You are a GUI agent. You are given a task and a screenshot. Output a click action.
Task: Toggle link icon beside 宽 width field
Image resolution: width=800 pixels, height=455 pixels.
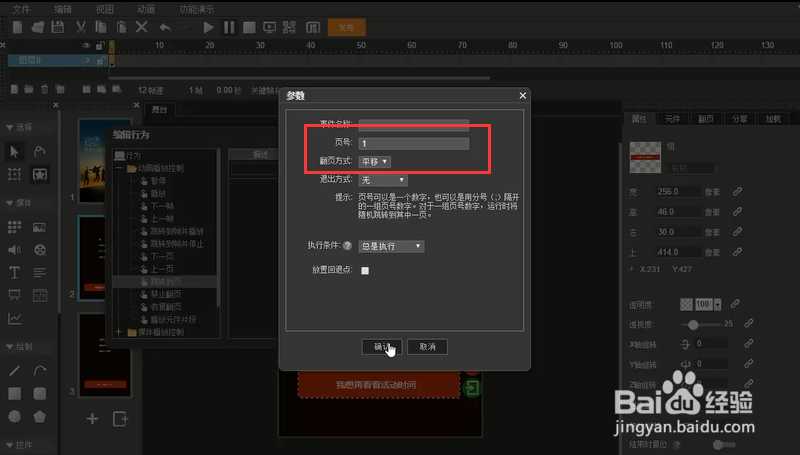pos(737,192)
